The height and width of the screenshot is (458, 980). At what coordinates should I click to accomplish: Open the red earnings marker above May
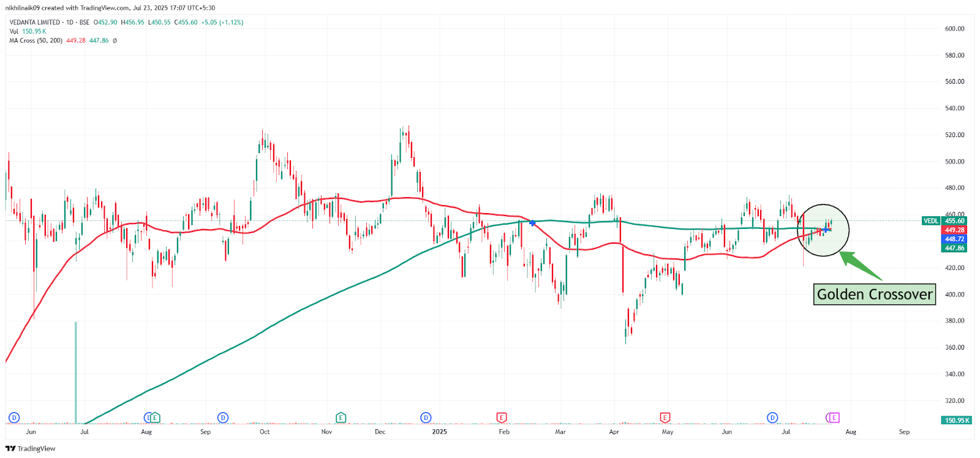click(x=665, y=418)
